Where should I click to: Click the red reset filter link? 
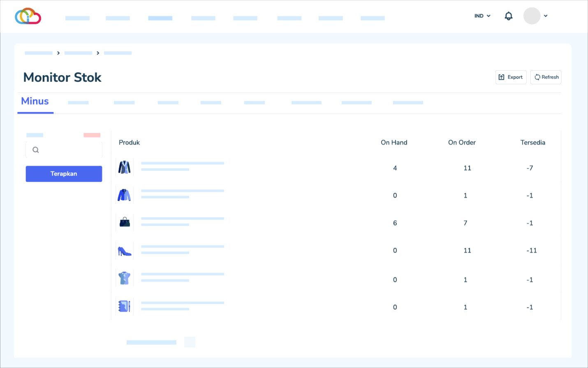[x=92, y=135]
